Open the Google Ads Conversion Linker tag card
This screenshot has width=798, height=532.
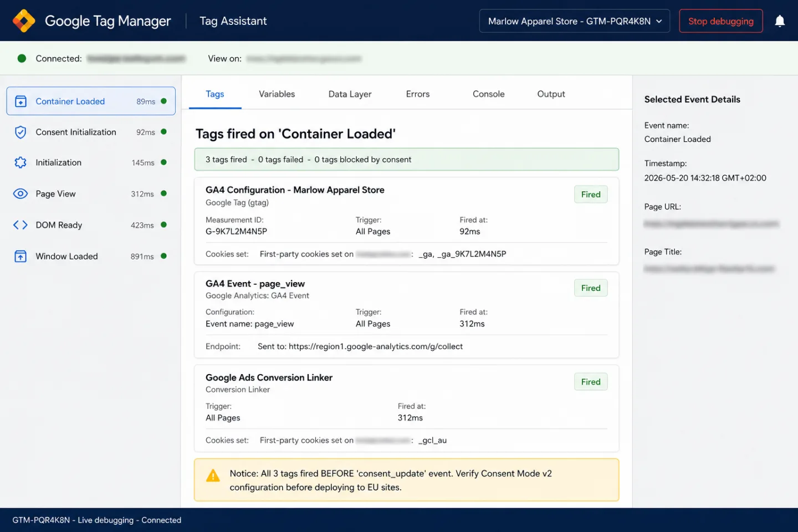(x=406, y=408)
